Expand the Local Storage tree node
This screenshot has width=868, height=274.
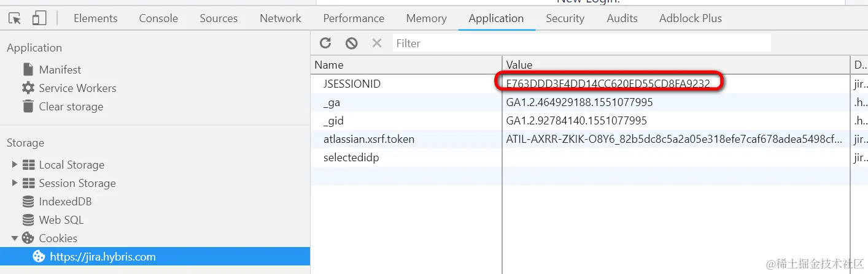pos(15,164)
